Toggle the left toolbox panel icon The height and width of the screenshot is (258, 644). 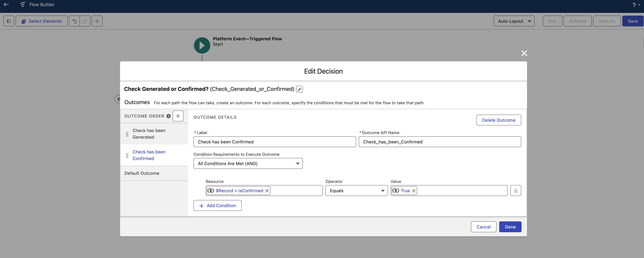click(9, 21)
